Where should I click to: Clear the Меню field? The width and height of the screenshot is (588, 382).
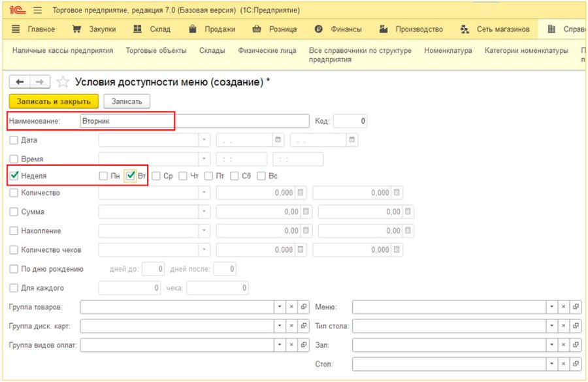[563, 307]
